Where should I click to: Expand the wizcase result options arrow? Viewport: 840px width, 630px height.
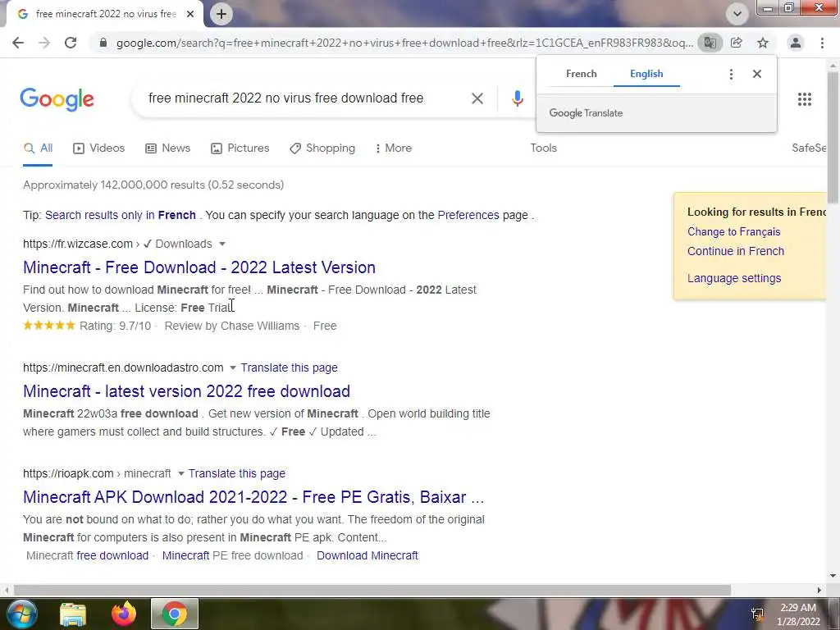tap(222, 244)
